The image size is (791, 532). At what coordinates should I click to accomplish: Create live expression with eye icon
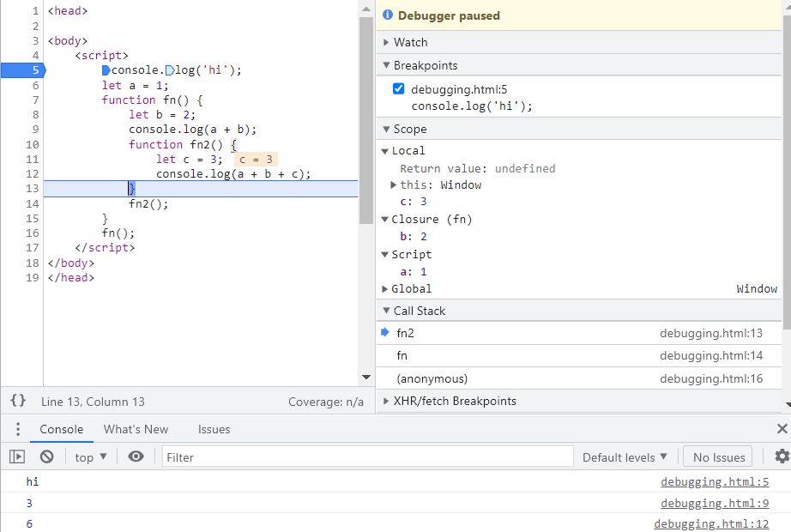136,456
